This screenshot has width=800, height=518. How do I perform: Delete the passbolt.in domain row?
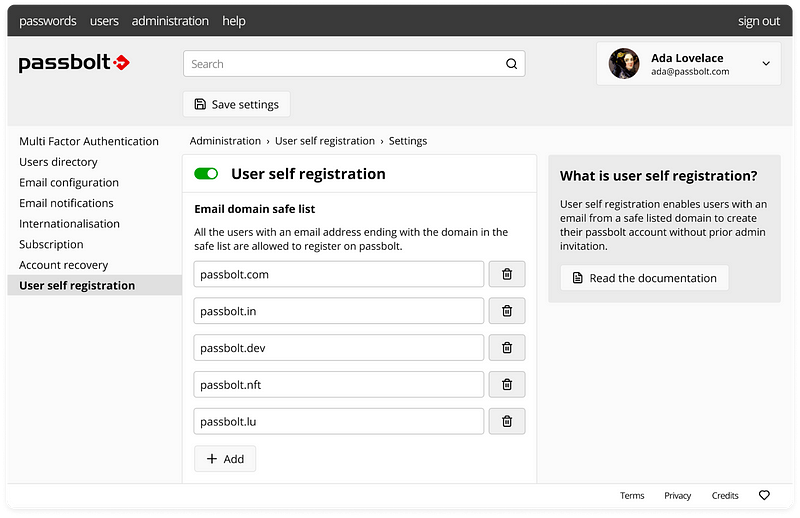pyautogui.click(x=507, y=311)
